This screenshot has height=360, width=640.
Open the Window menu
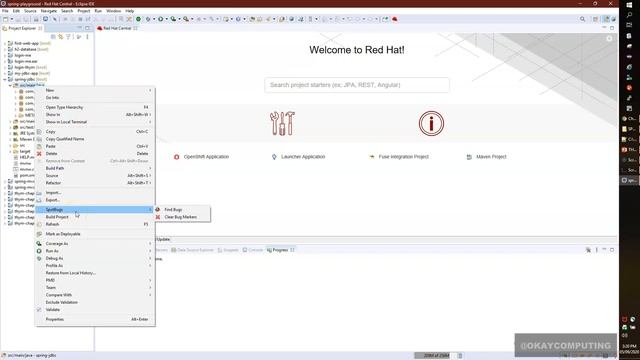point(113,11)
